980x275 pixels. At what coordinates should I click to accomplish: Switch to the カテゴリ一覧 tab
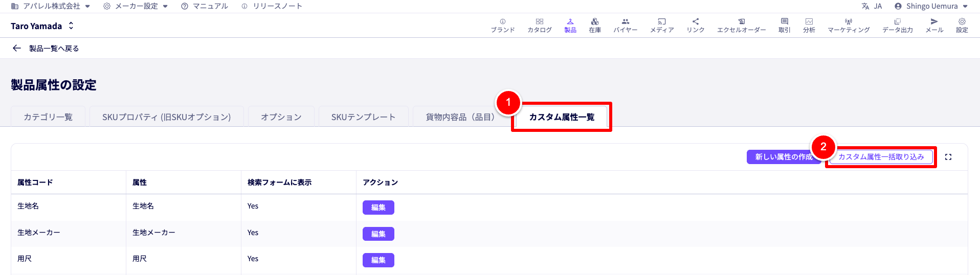click(x=48, y=117)
